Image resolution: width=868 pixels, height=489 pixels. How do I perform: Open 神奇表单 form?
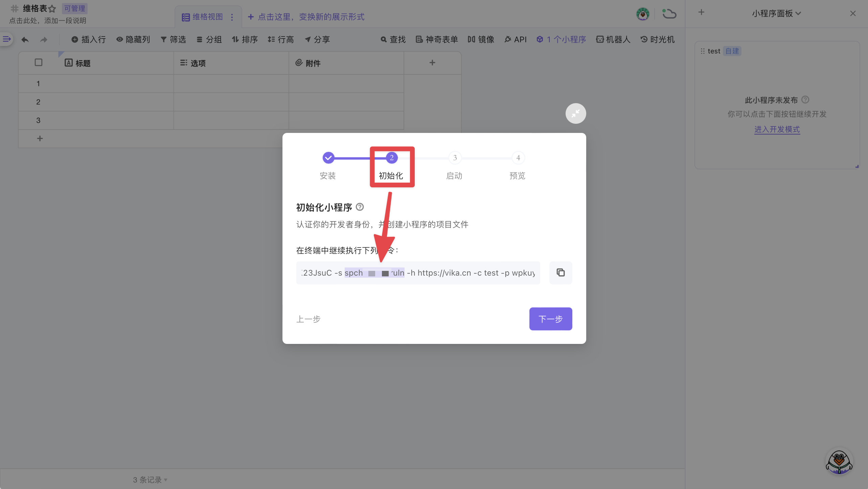pyautogui.click(x=437, y=40)
